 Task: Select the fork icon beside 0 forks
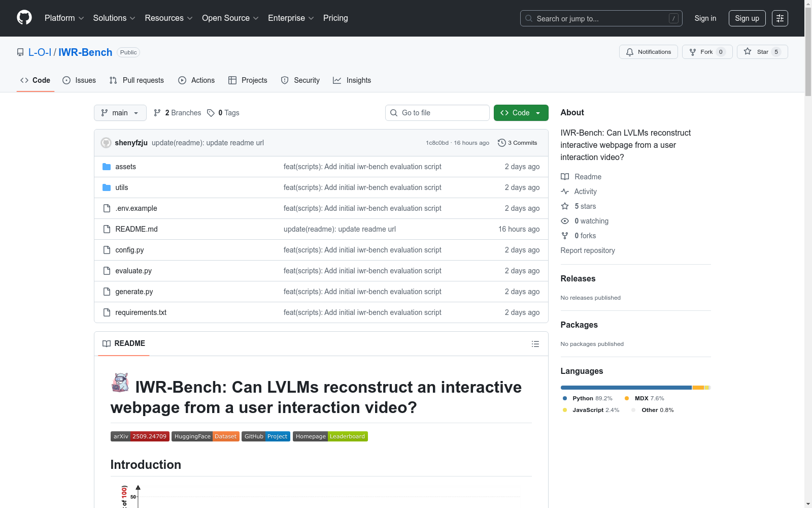(x=565, y=236)
